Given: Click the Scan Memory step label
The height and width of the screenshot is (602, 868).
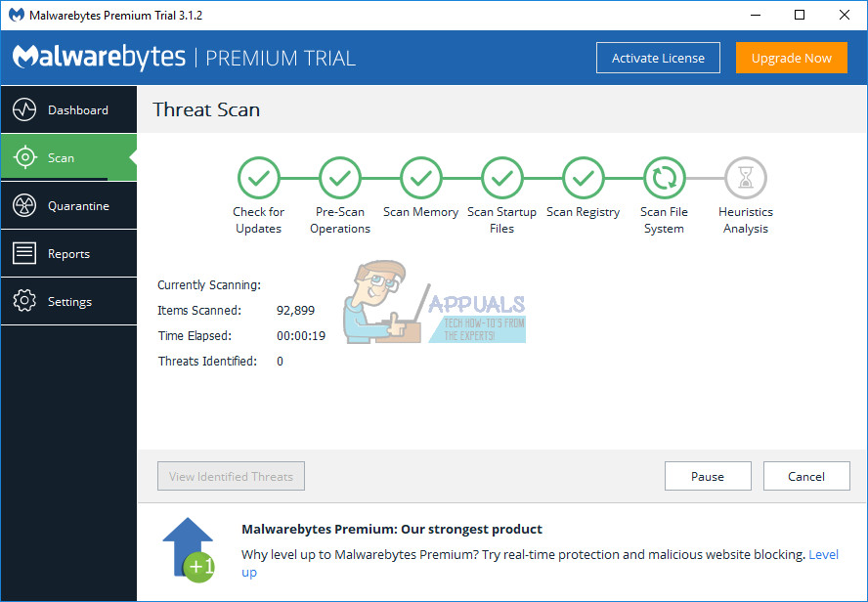Looking at the screenshot, I should click(420, 212).
